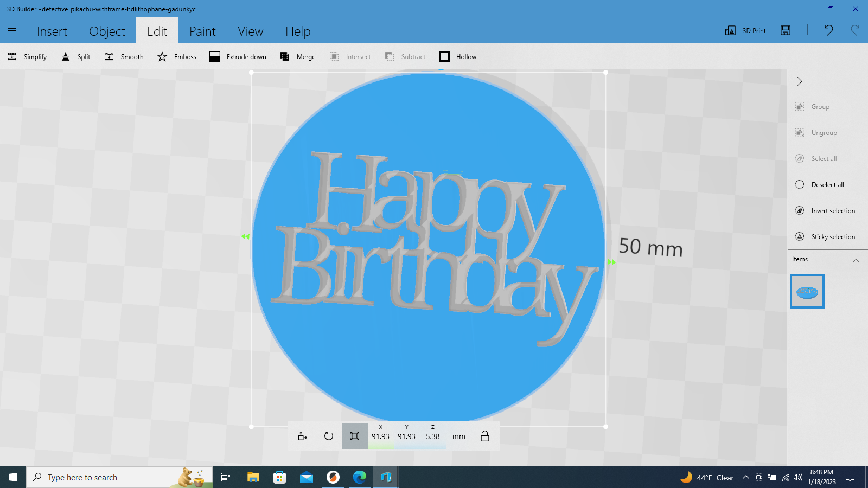
Task: Open Task View on the taskbar
Action: point(226,477)
